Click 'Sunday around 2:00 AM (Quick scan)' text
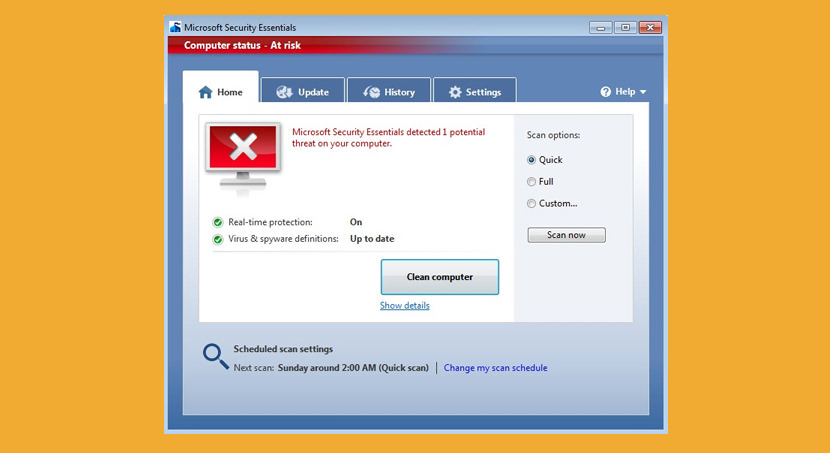 point(353,368)
